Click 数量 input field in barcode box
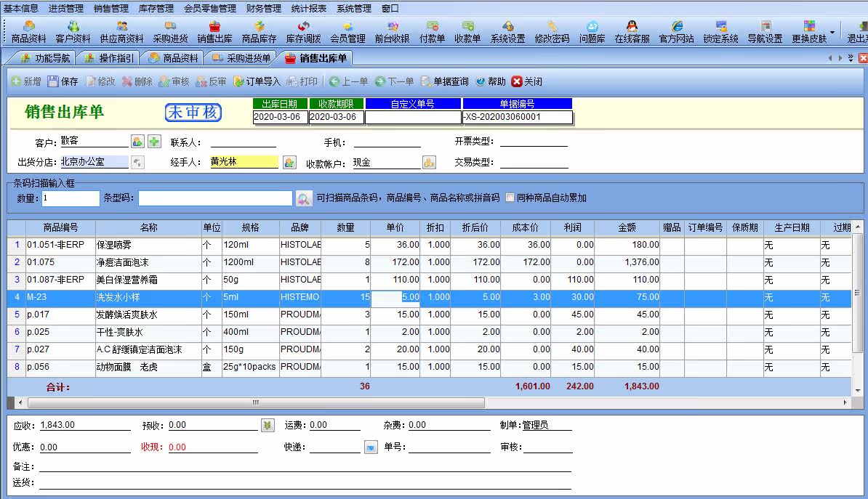 (x=71, y=198)
